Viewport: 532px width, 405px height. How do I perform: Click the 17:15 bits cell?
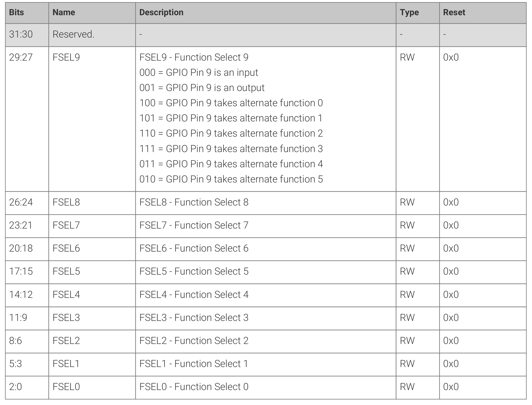tap(21, 271)
